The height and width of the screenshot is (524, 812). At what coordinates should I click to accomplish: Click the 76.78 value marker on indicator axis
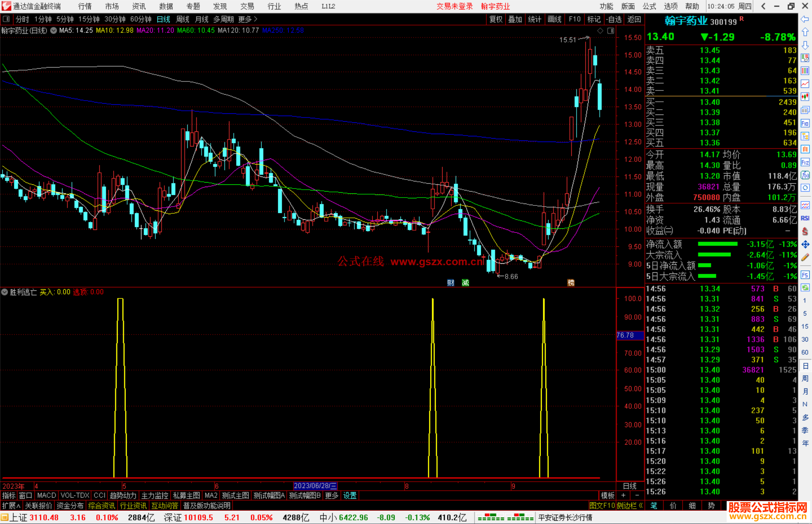(x=626, y=335)
